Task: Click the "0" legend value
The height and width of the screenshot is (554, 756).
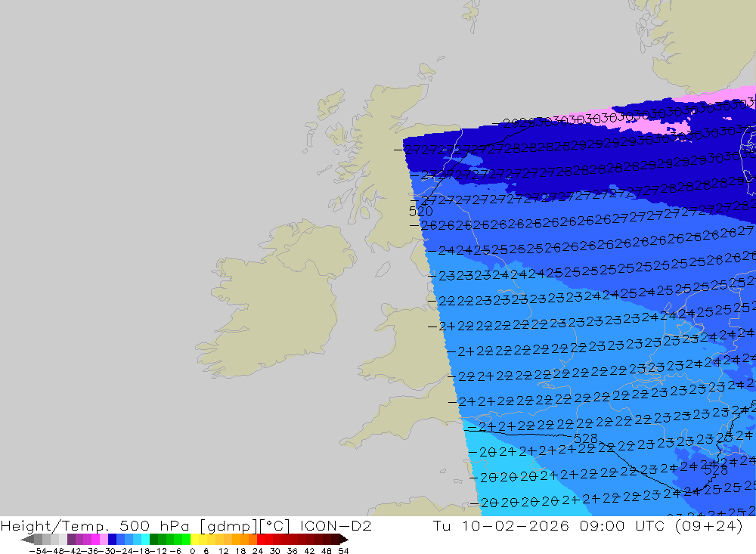Action: tap(192, 551)
